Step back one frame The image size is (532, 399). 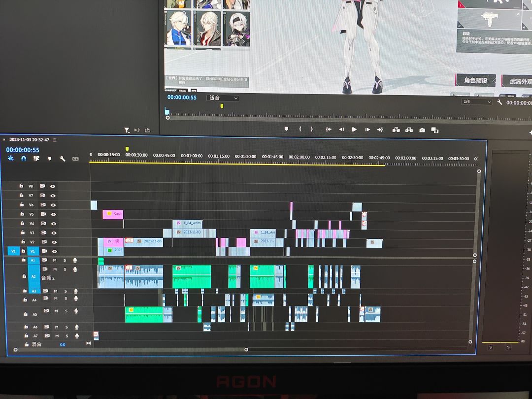(x=341, y=129)
